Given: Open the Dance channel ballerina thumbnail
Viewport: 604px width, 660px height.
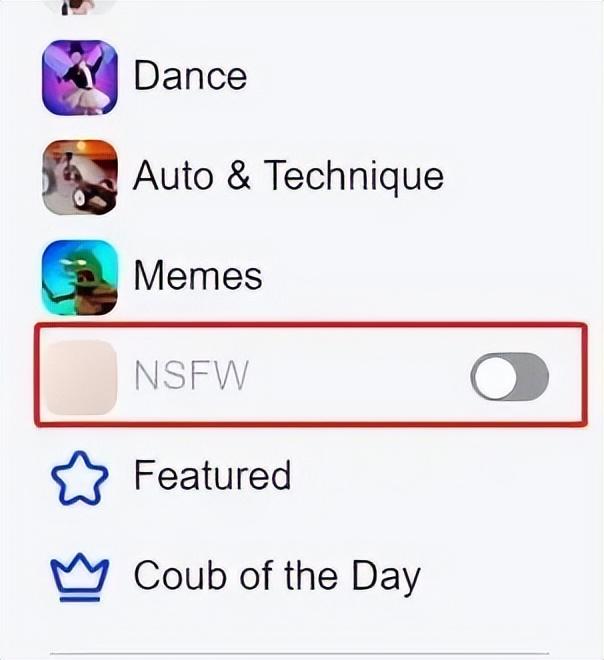Looking at the screenshot, I should point(80,77).
